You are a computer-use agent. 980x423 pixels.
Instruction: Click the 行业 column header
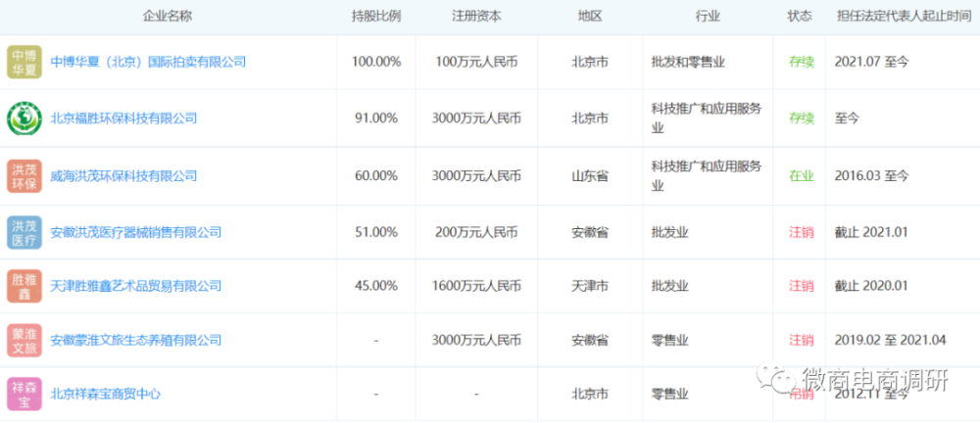pyautogui.click(x=708, y=17)
